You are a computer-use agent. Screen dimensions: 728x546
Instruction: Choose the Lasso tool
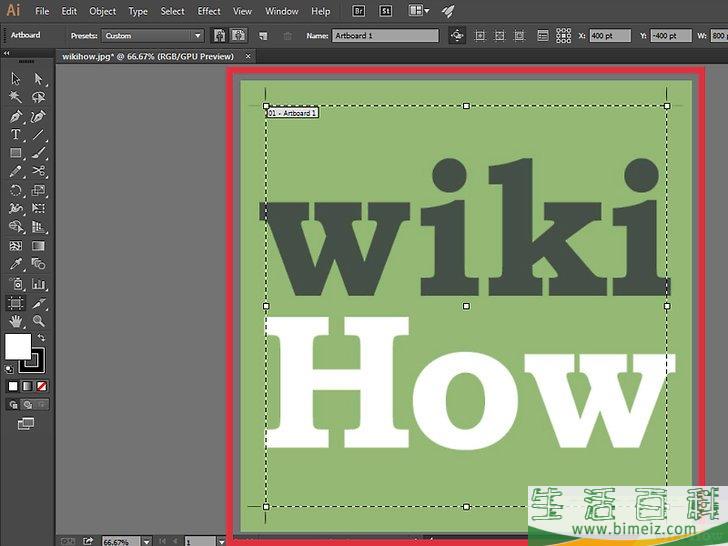click(x=39, y=97)
